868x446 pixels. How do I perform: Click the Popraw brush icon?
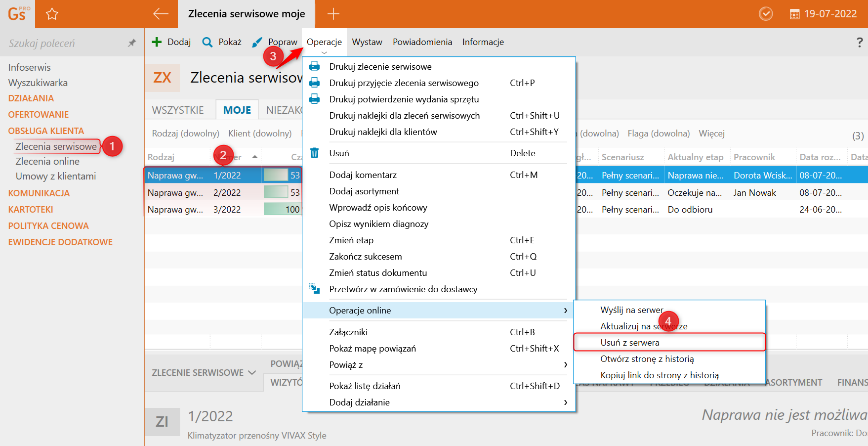coord(257,43)
